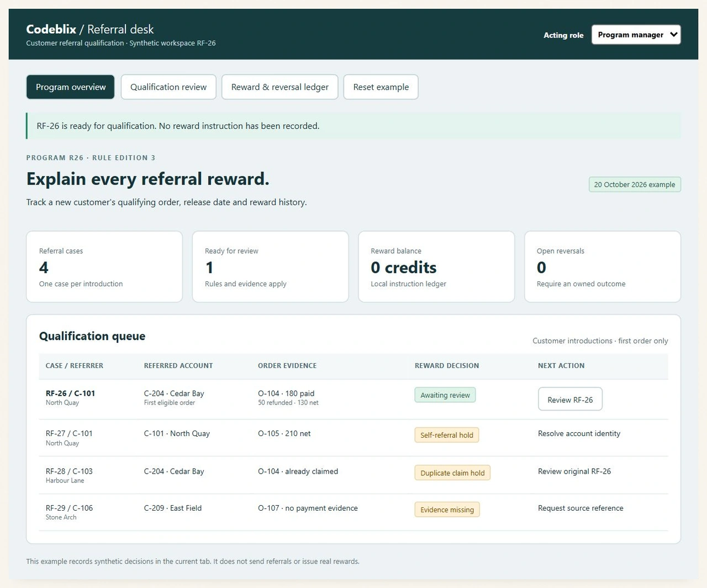
Task: Open the Qualification review tab
Action: point(168,87)
